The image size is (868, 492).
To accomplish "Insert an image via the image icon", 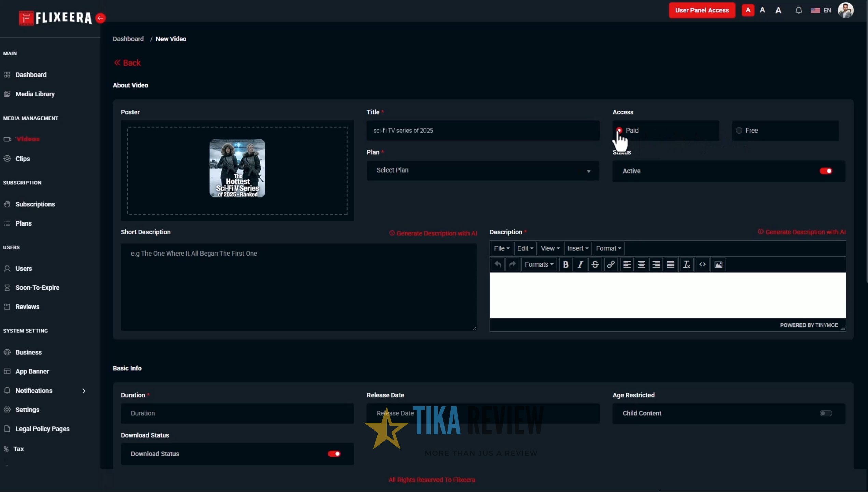I will pyautogui.click(x=718, y=264).
